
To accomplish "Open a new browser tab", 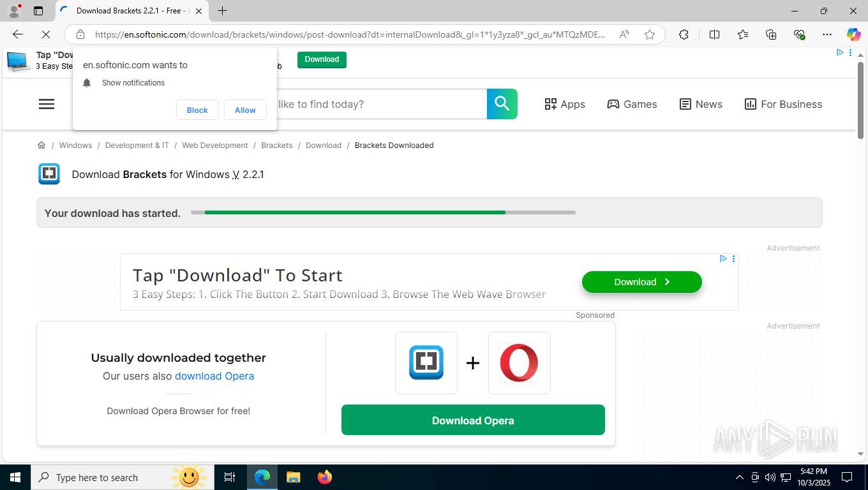I will coord(222,11).
